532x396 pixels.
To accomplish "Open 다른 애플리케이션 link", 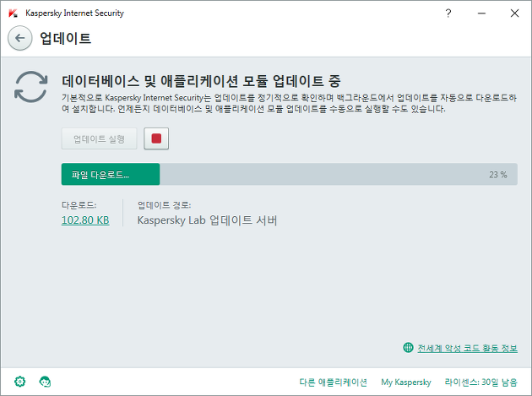I will pos(333,382).
